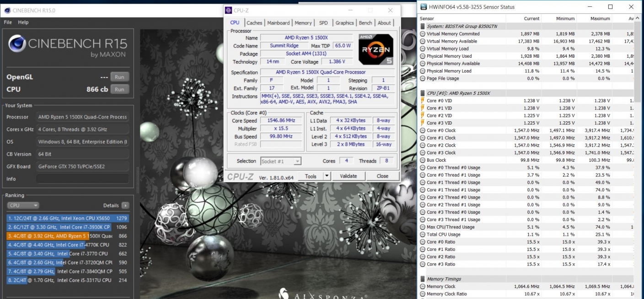The height and width of the screenshot is (299, 644).
Task: Click the lightning icon beside Core #3 VID
Action: pyautogui.click(x=423, y=123)
